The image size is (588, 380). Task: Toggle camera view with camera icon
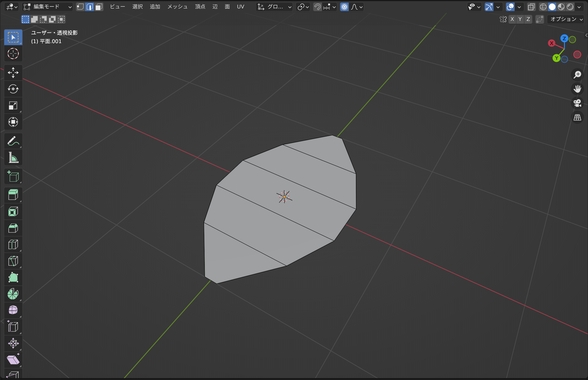(577, 103)
